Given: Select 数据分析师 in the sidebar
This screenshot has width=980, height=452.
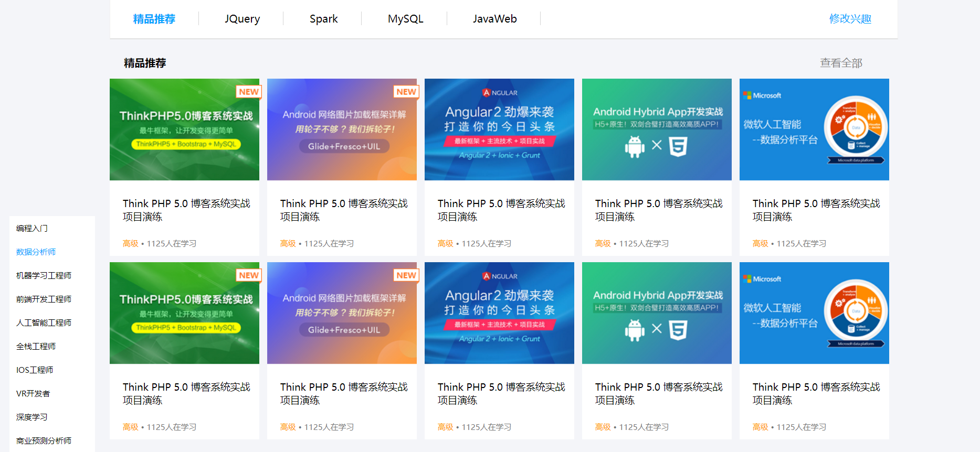Looking at the screenshot, I should click(x=36, y=252).
